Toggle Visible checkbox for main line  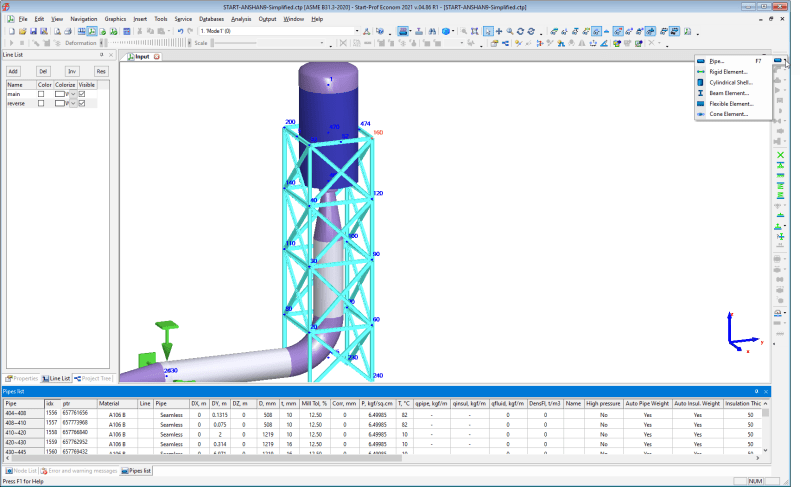[82, 94]
